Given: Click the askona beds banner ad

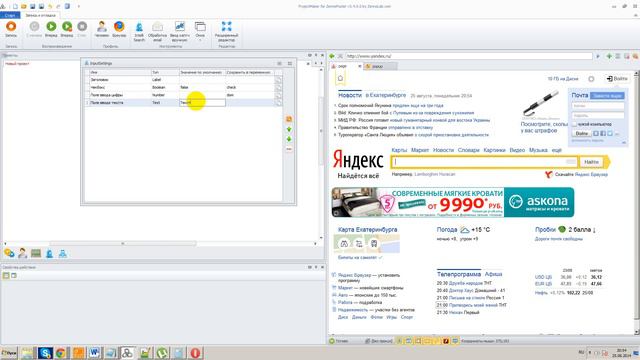Looking at the screenshot, I should point(453,202).
